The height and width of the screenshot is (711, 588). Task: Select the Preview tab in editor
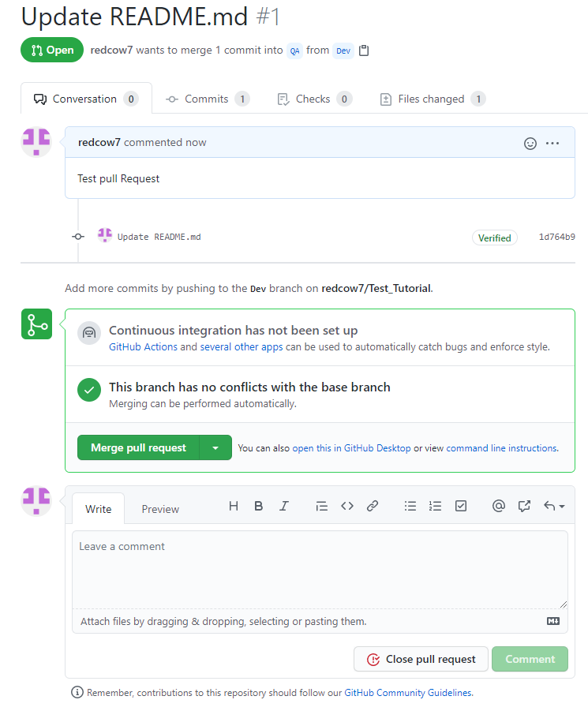(x=160, y=509)
